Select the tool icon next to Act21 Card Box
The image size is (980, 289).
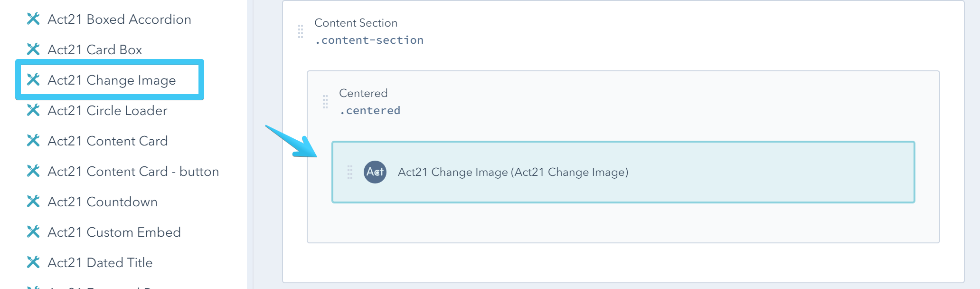33,49
